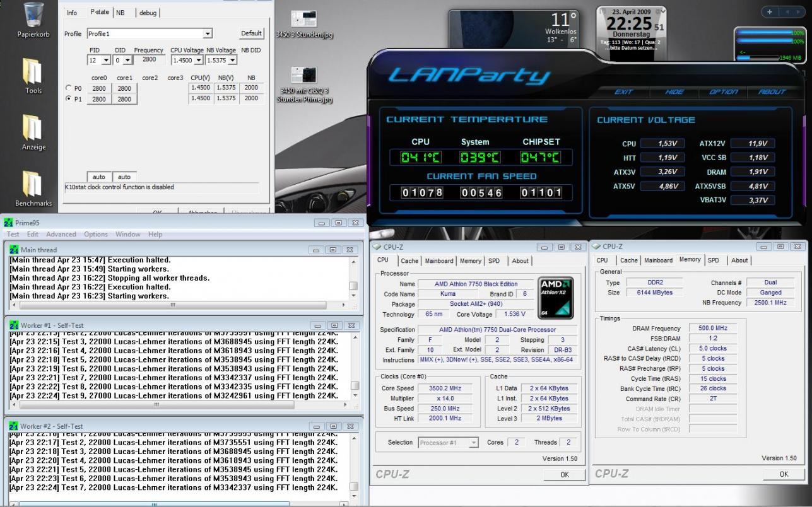Image resolution: width=812 pixels, height=507 pixels.
Task: Click the Worker #2 Self-Test window icon
Action: (x=15, y=426)
